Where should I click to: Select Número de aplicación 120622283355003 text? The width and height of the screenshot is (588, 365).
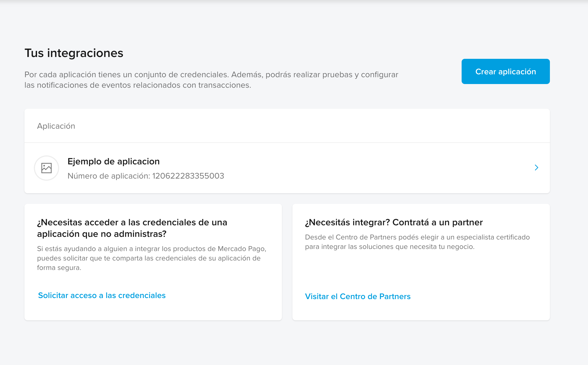click(146, 176)
